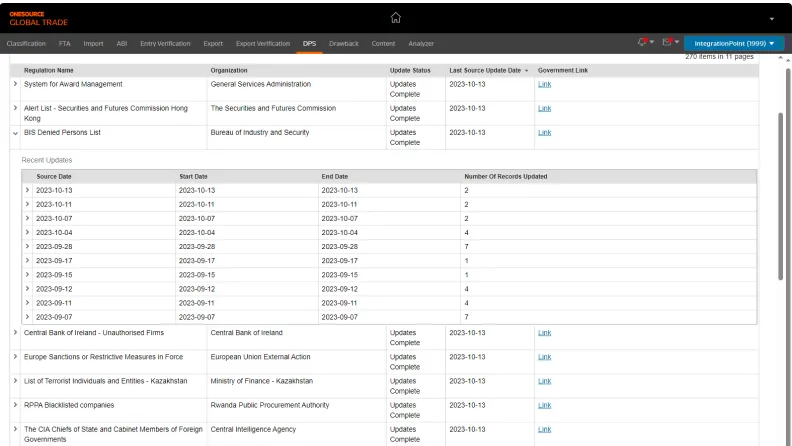792x446 pixels.
Task: Select the Analyzer tab
Action: point(421,43)
